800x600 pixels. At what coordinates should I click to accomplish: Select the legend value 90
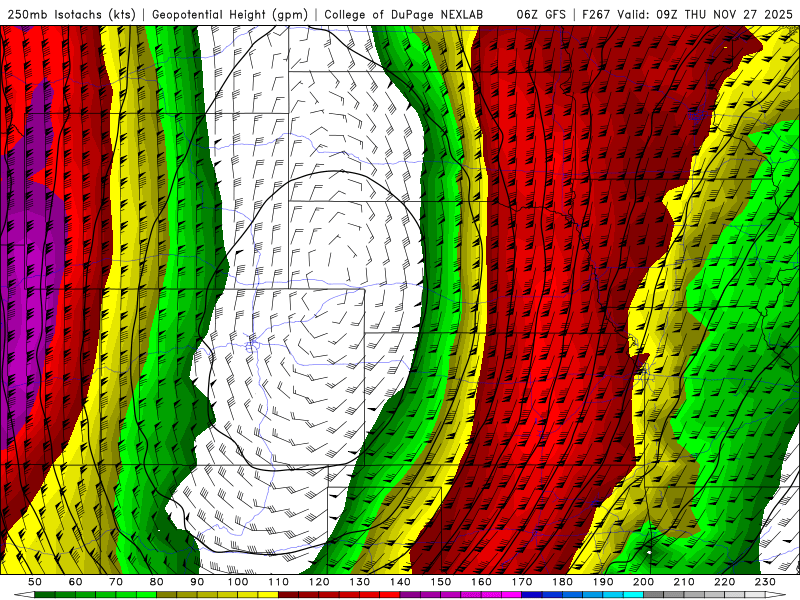(x=197, y=582)
